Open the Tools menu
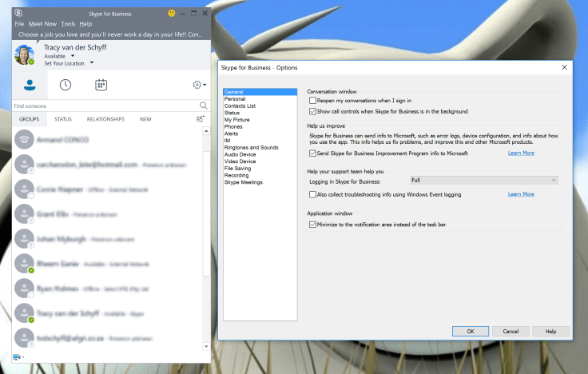 pos(68,24)
